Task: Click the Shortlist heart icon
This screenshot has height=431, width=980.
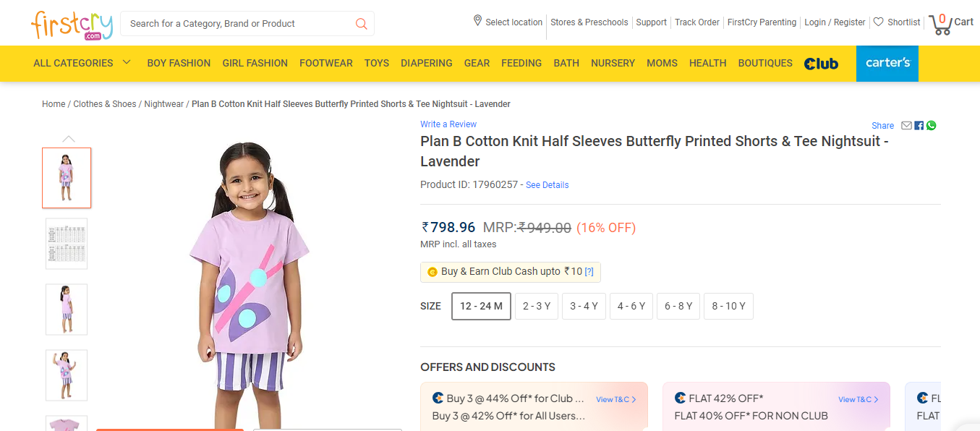Action: tap(879, 22)
